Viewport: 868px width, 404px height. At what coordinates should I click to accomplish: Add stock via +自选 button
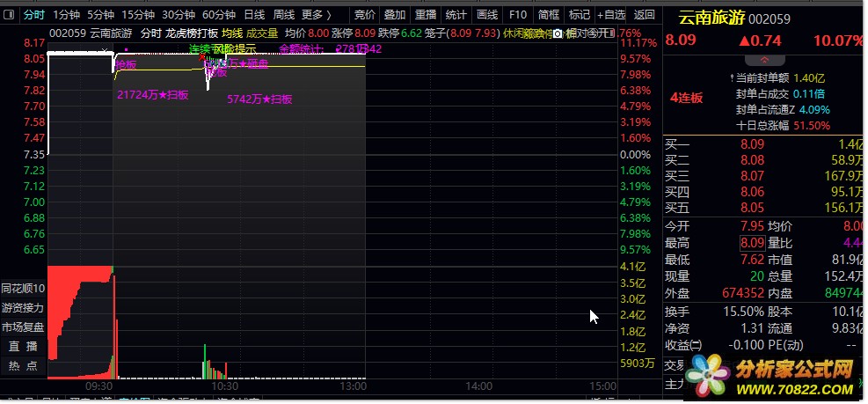tap(611, 15)
